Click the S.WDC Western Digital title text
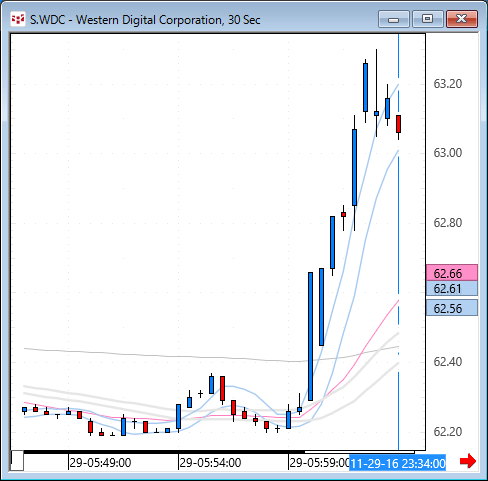The width and height of the screenshot is (488, 481). [145, 20]
